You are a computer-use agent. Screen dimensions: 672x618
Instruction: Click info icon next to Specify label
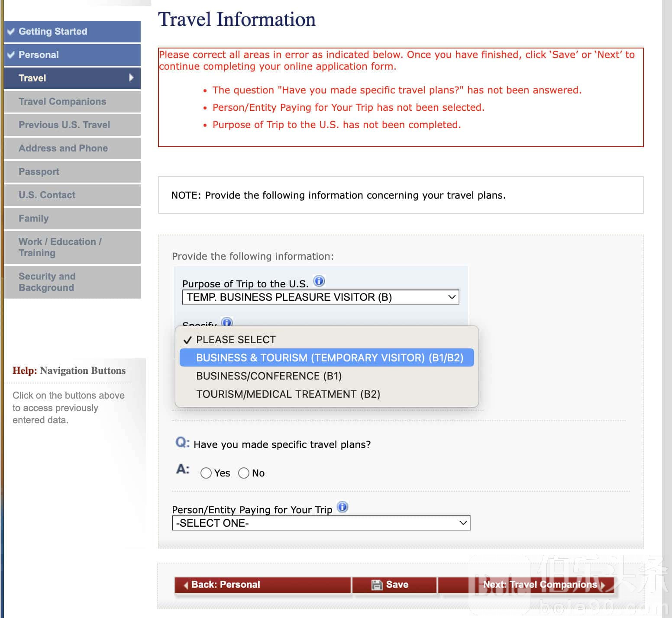tap(227, 322)
